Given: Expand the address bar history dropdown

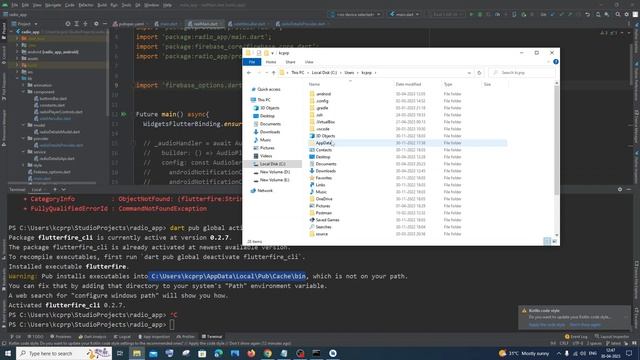Looking at the screenshot, I should [469, 73].
